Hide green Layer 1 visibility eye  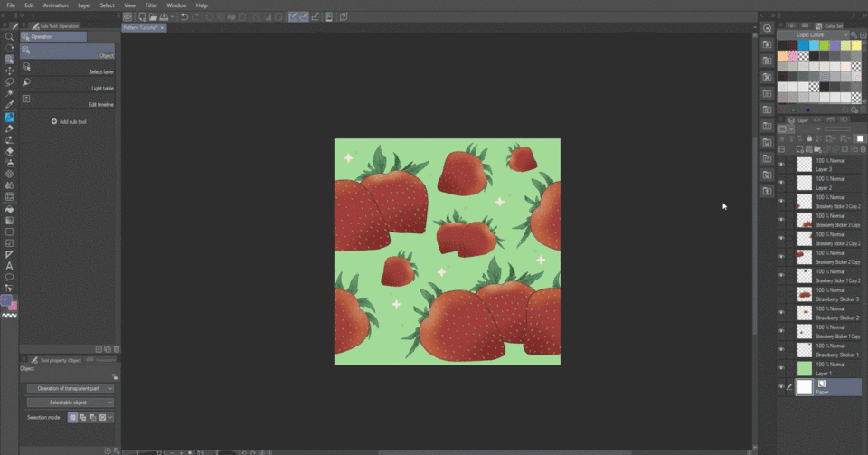pos(781,368)
